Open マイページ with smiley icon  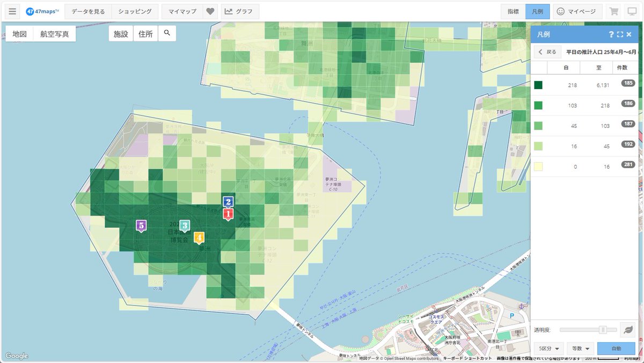coord(577,11)
